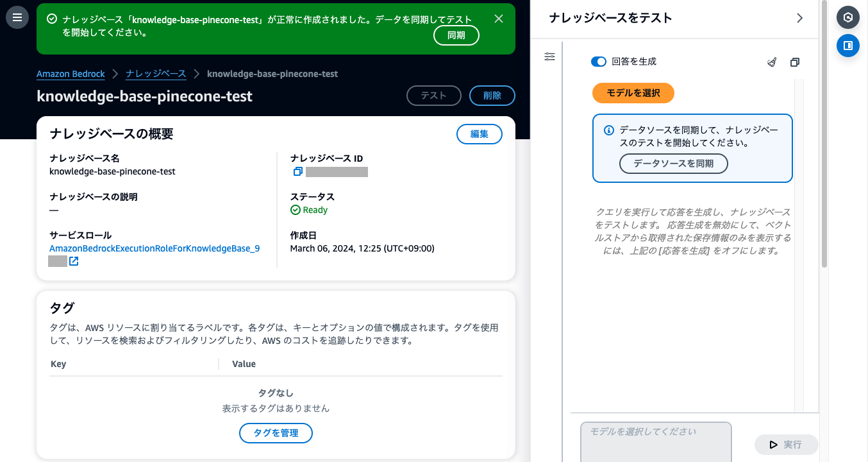Click the Key column header in the tags table
This screenshot has height=462, width=868.
click(58, 364)
